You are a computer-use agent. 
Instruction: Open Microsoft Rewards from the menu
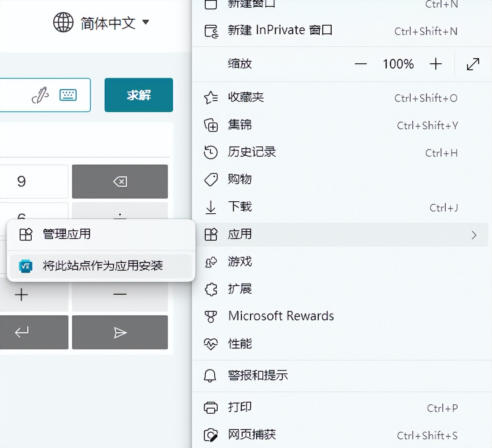(x=282, y=316)
